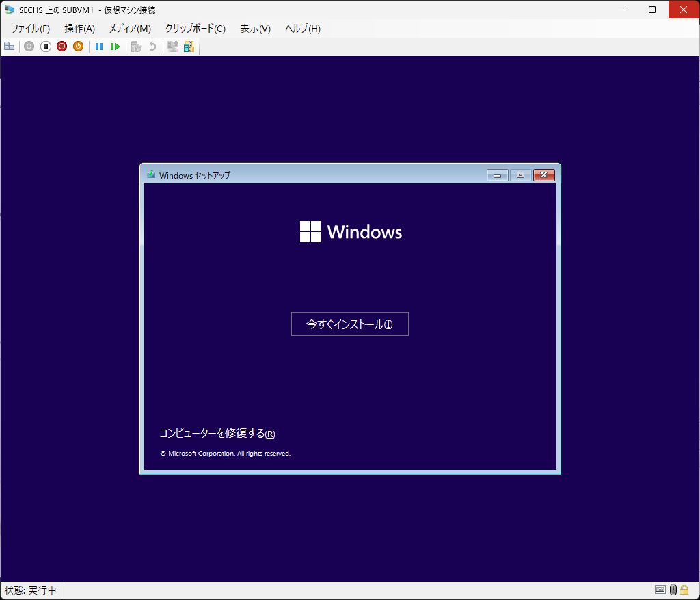
Task: Close the Windows セットアップ dialog
Action: (543, 175)
